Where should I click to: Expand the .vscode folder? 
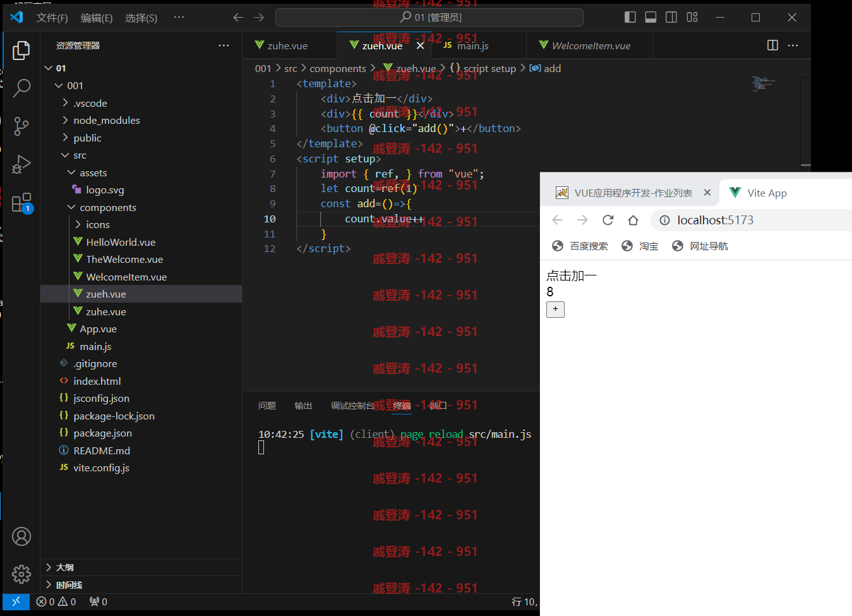click(x=65, y=103)
